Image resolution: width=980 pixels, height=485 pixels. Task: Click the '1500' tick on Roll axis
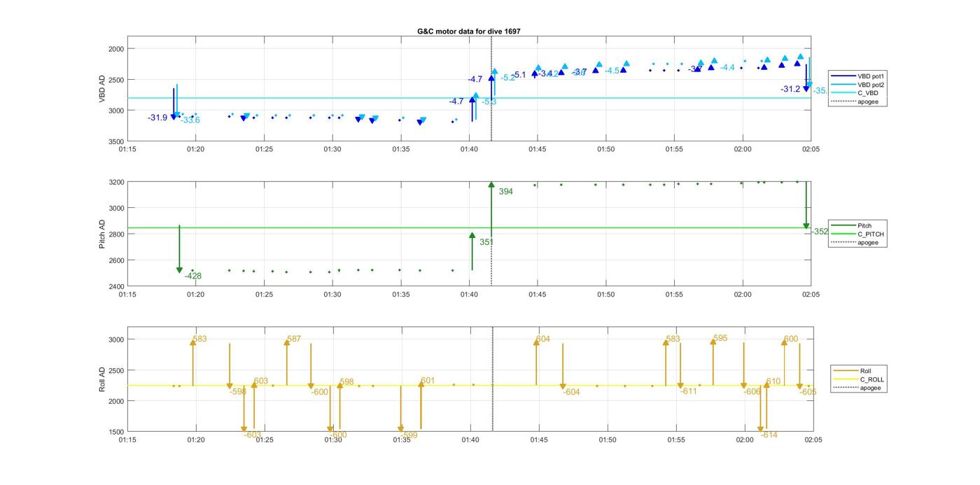coord(115,432)
